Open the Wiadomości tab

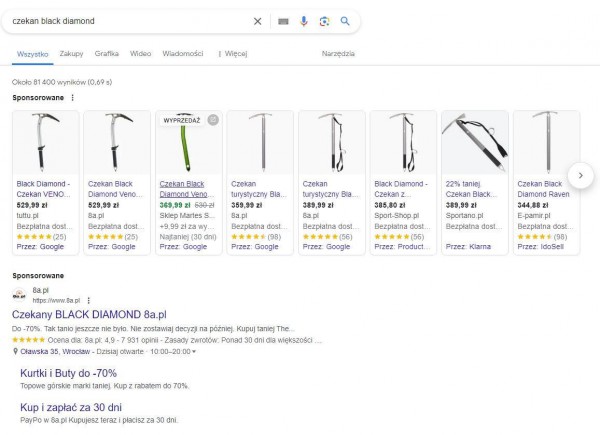[x=182, y=53]
